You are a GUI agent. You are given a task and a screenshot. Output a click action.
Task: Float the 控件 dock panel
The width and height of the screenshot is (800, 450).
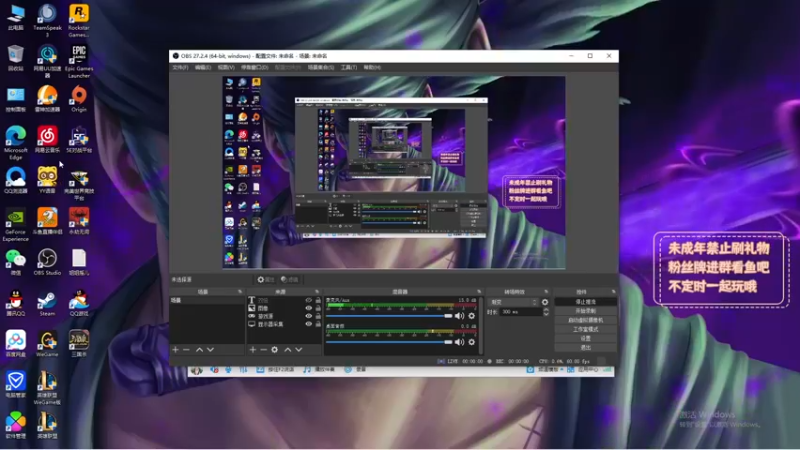pyautogui.click(x=613, y=292)
